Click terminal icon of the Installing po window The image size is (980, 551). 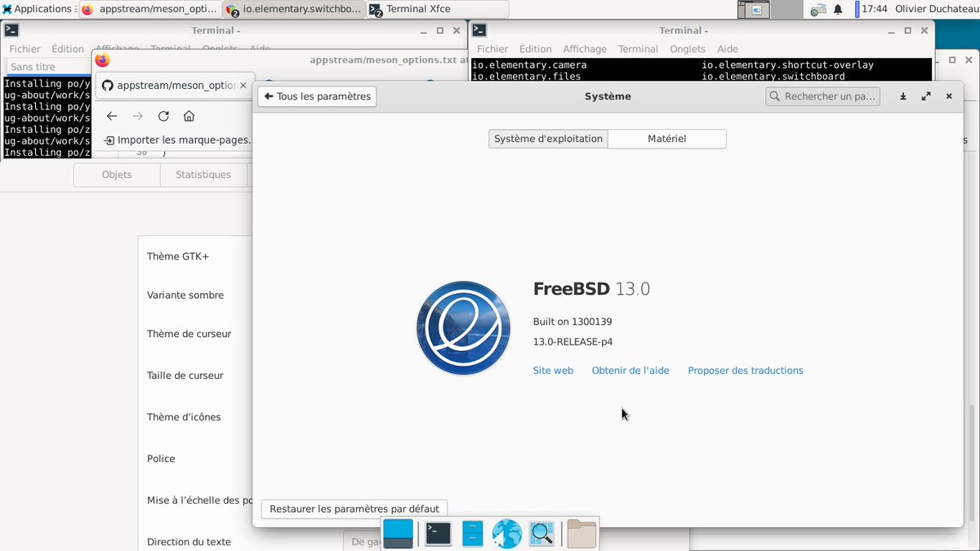click(x=11, y=30)
